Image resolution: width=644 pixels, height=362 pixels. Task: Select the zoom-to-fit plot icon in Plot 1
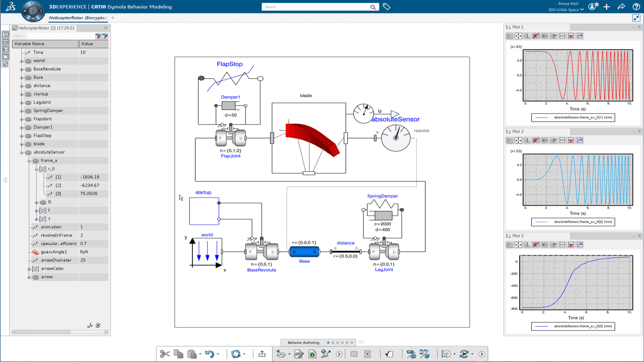click(x=518, y=36)
